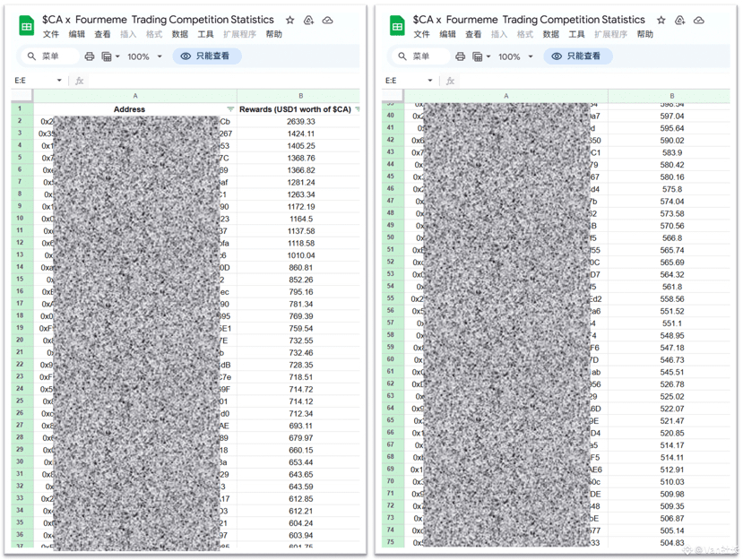Select column A header in right window

point(506,96)
